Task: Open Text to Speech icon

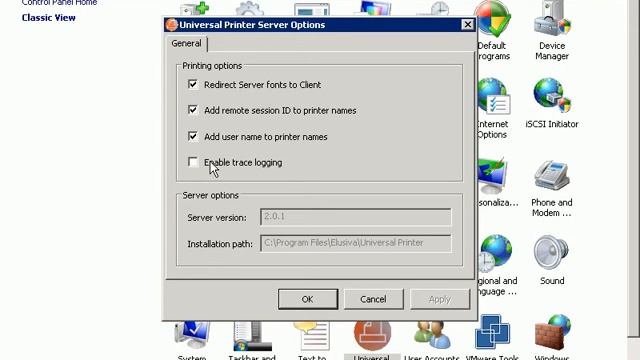Action: 312,340
